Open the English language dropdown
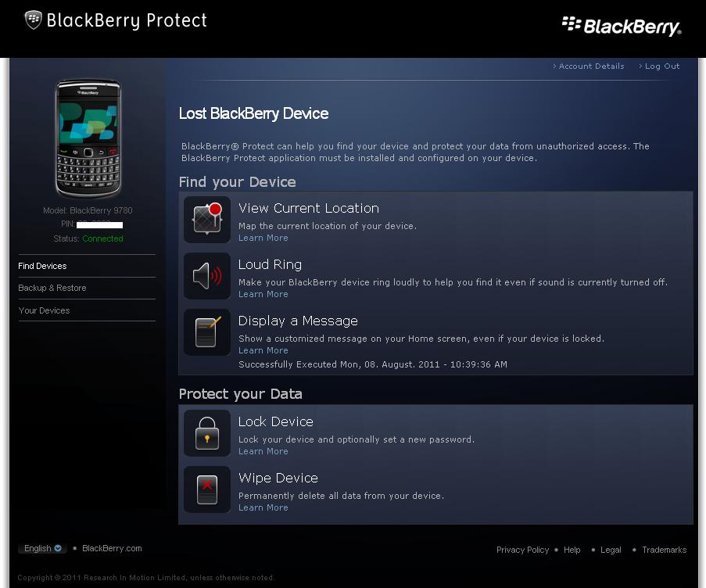The height and width of the screenshot is (588, 706). [x=43, y=548]
